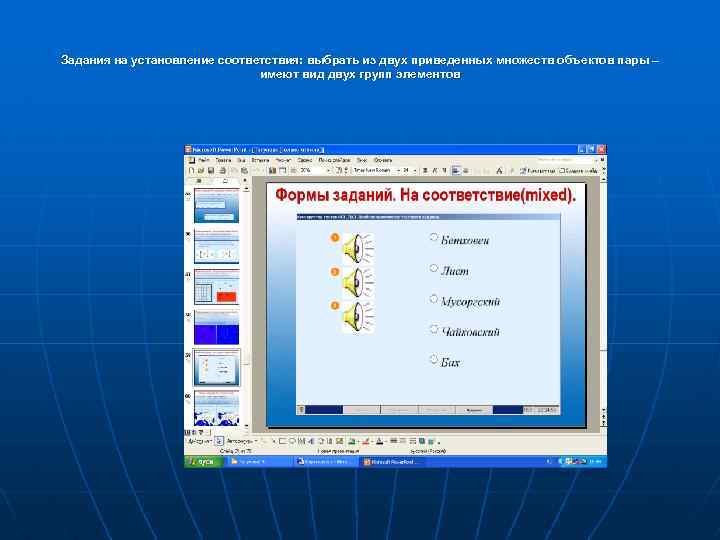Open the Times New Roman font dropdown

pos(398,170)
